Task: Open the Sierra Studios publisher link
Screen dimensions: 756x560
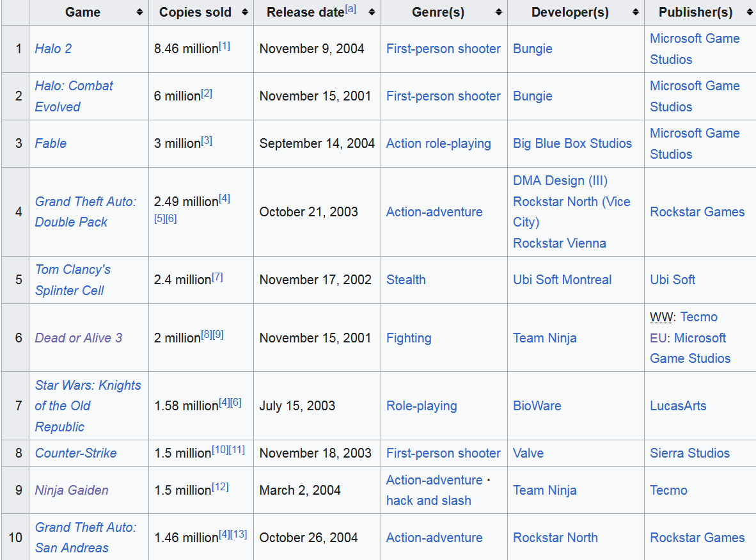Action: (x=690, y=453)
